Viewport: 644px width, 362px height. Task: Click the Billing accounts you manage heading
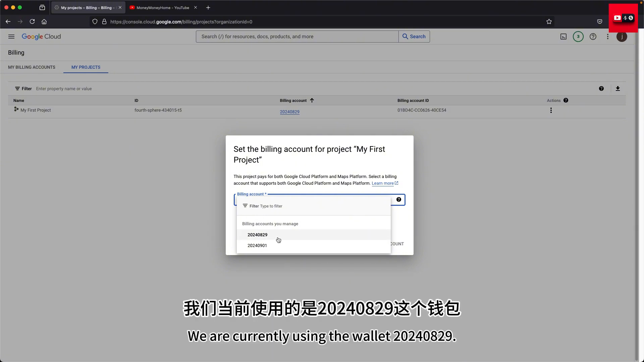point(270,224)
